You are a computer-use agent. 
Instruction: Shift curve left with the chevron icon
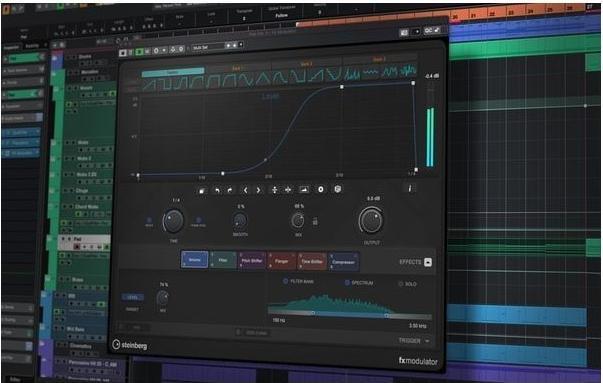pyautogui.click(x=245, y=190)
